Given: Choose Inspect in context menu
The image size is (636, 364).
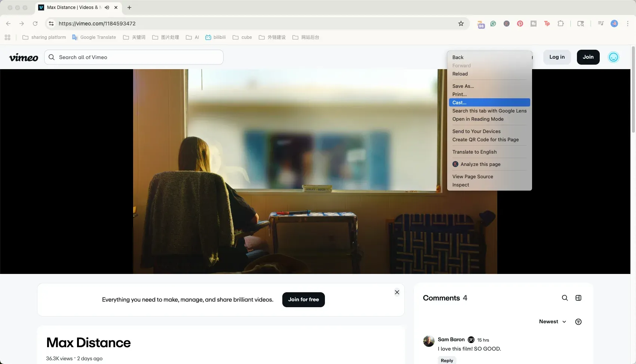Looking at the screenshot, I should point(489,185).
